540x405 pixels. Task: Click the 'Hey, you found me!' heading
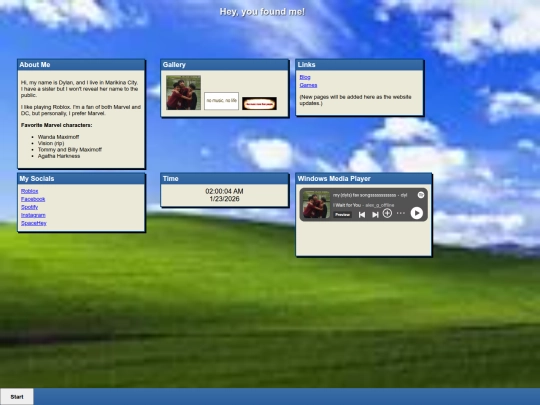pyautogui.click(x=262, y=12)
